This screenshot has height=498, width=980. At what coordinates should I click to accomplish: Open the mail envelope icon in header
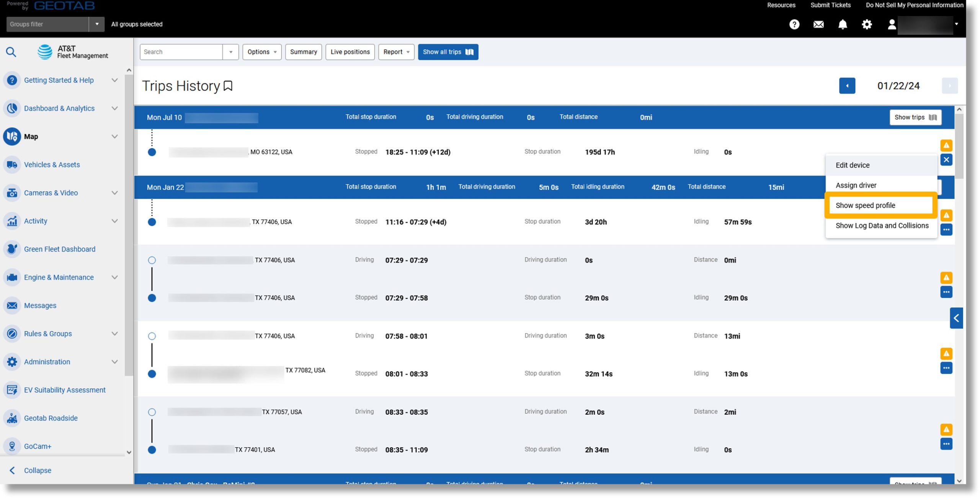point(818,24)
